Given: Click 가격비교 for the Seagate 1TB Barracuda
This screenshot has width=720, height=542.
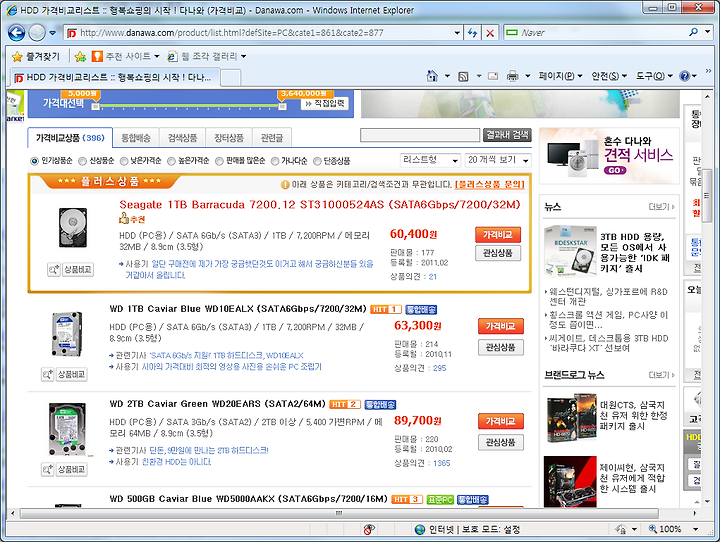Looking at the screenshot, I should pos(498,235).
